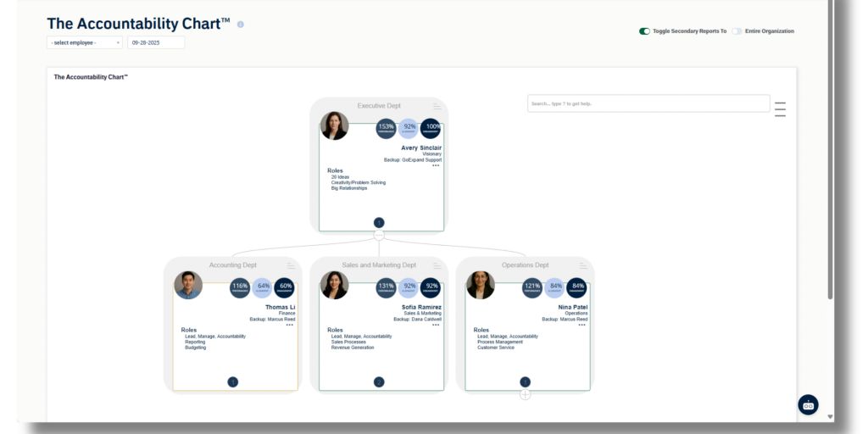Click the chart search input field
The width and height of the screenshot is (868, 434).
coord(648,103)
